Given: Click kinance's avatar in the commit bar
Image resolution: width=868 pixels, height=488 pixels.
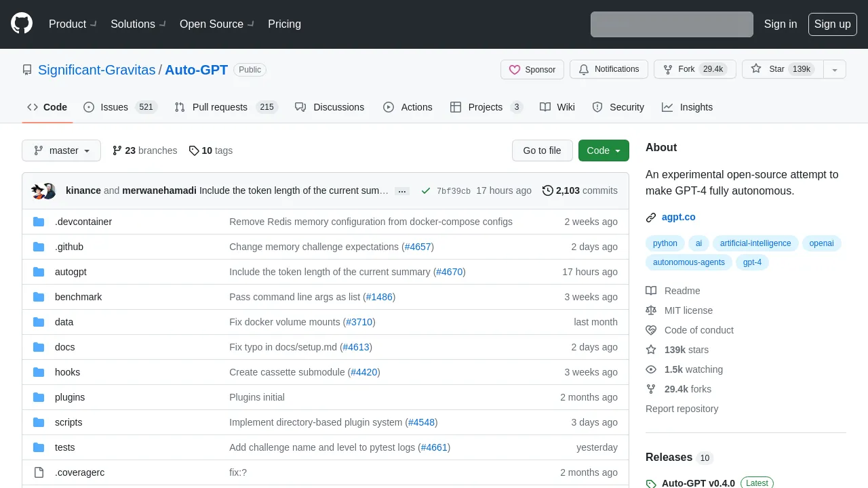Looking at the screenshot, I should pyautogui.click(x=38, y=191).
